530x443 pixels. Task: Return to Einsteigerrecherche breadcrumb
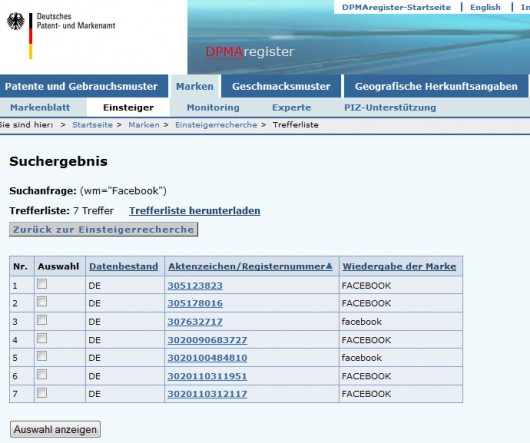(x=216, y=125)
